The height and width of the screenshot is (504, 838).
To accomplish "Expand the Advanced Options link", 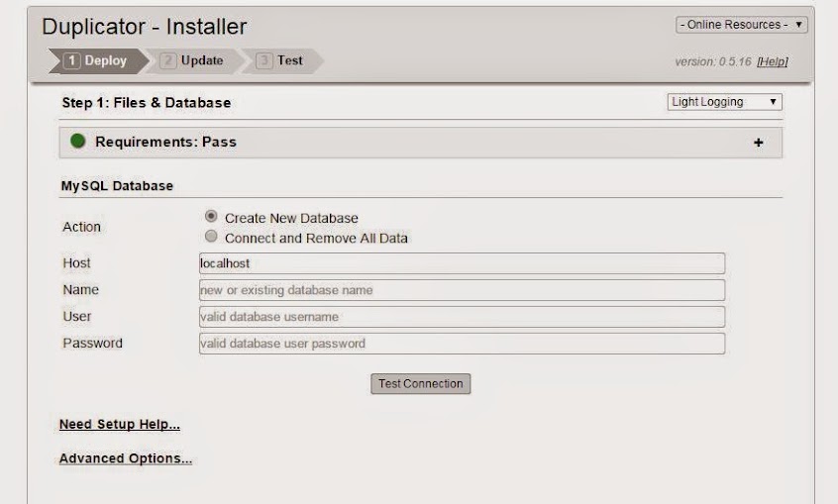I will pyautogui.click(x=126, y=458).
